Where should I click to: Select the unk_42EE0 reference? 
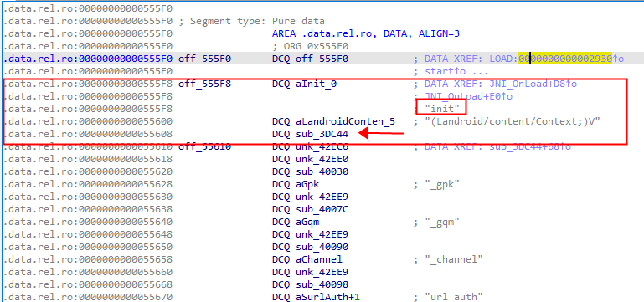[x=322, y=159]
